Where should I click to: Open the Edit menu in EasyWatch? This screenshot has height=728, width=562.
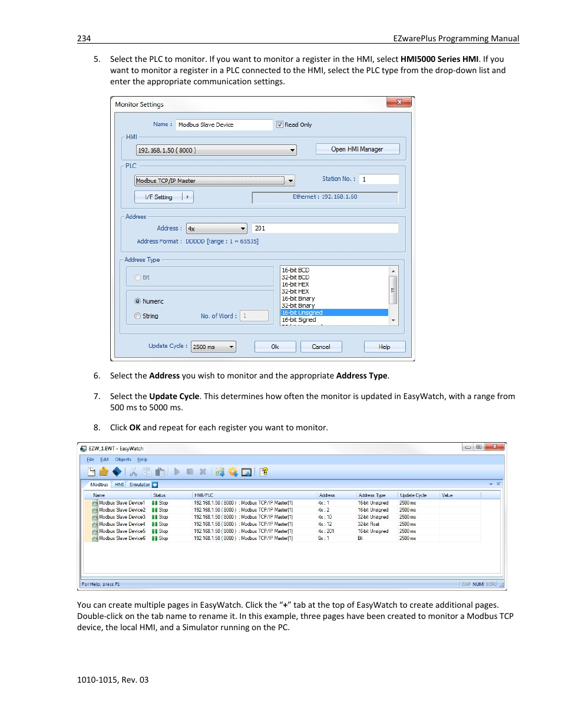pos(104,459)
